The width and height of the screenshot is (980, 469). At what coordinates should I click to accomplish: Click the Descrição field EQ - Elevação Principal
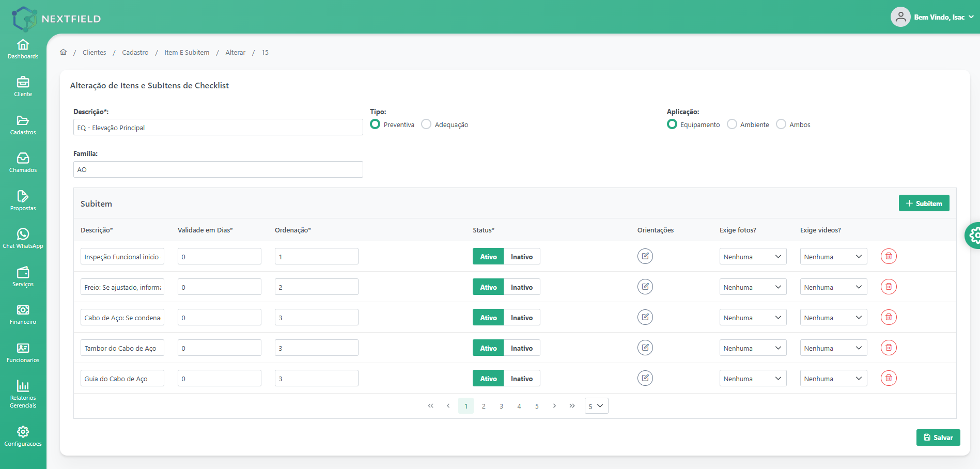[x=218, y=128]
